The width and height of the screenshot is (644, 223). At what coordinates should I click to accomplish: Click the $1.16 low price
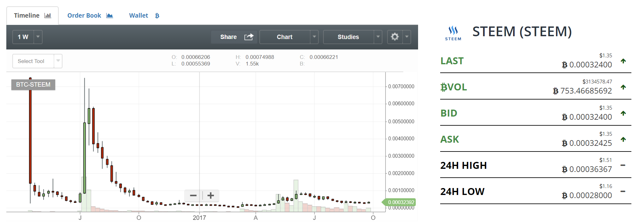(x=606, y=186)
